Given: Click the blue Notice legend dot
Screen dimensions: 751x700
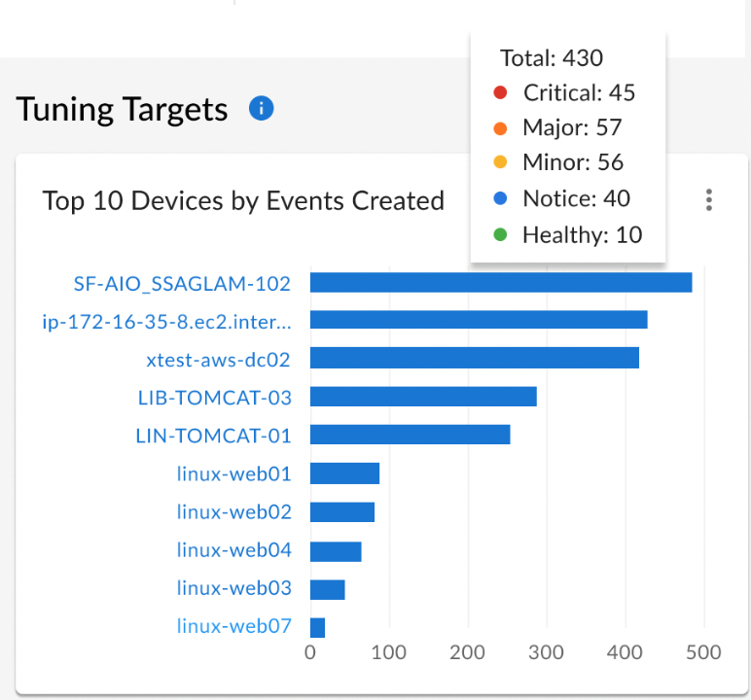Looking at the screenshot, I should 500,198.
